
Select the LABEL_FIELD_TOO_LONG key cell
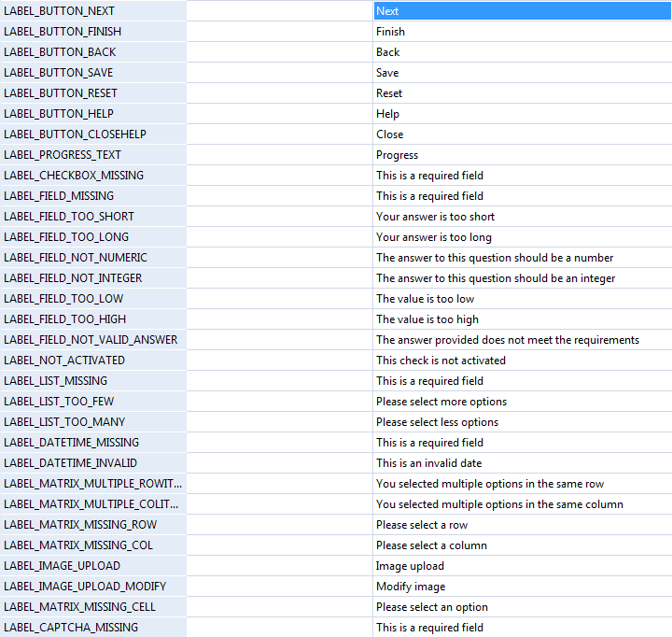(93, 237)
